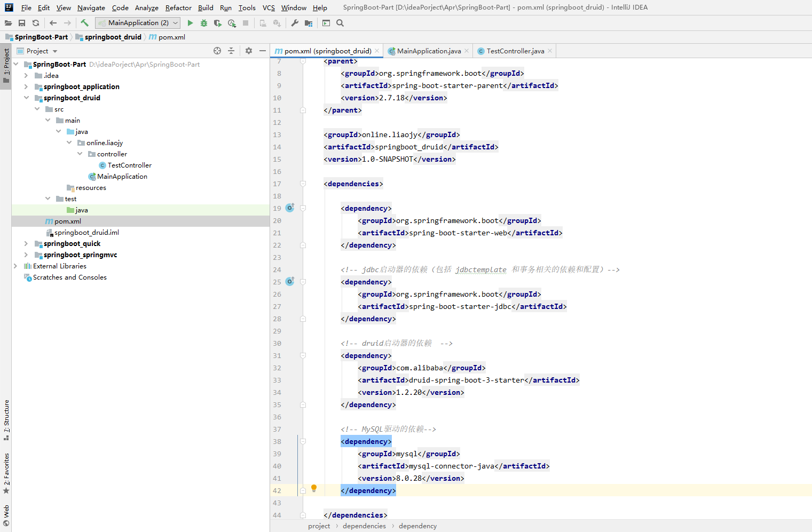Click the Synchronize refresh icon
The image size is (812, 532).
coord(36,23)
